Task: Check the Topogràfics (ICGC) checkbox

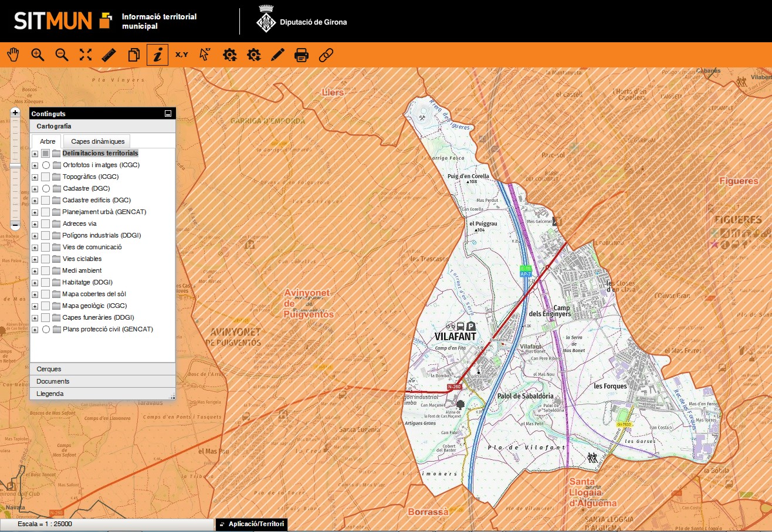Action: click(45, 177)
